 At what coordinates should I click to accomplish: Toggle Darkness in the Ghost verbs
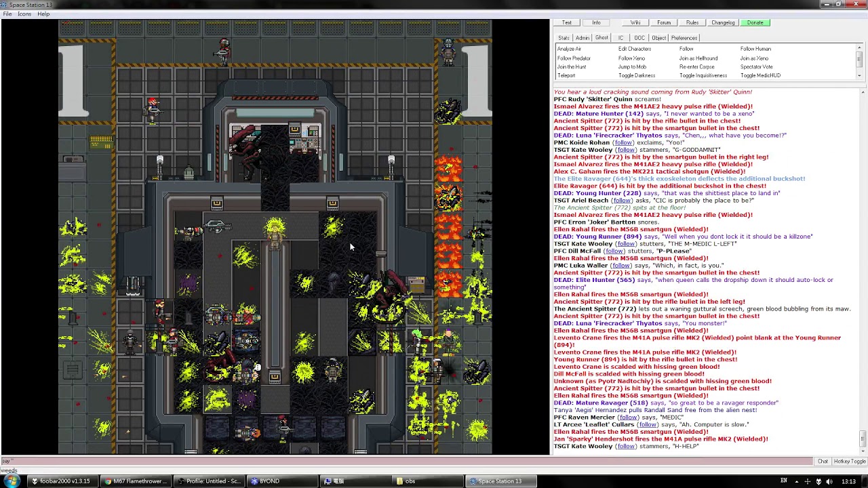pos(637,76)
